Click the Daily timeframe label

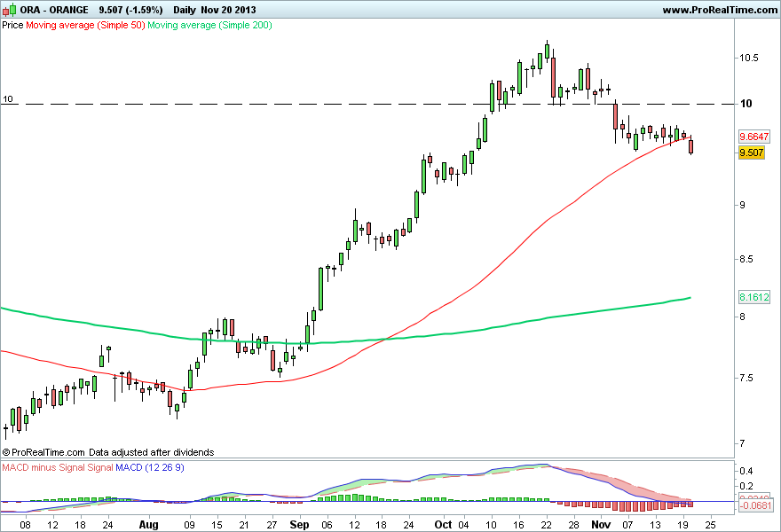point(185,10)
